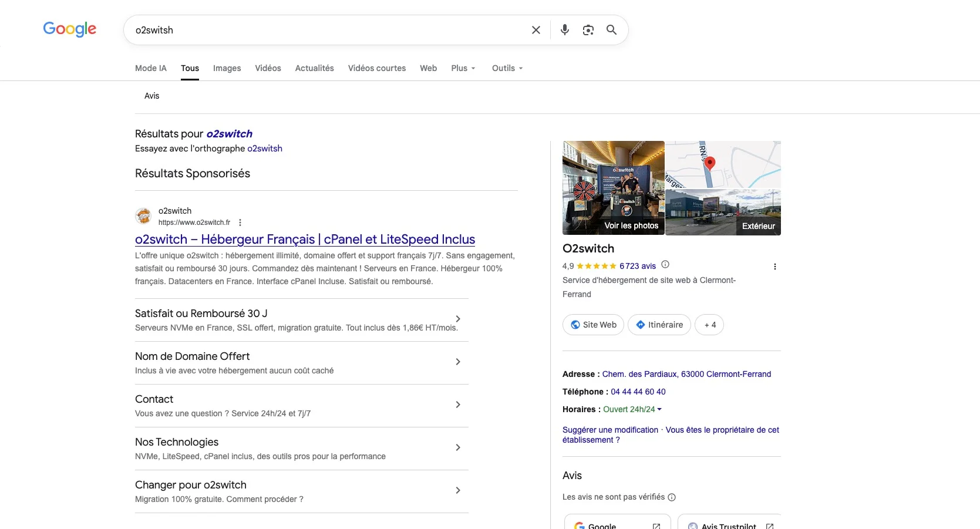Viewport: 980px width, 529px height.
Task: Open the three-dot options in O2switch panel
Action: point(774,267)
